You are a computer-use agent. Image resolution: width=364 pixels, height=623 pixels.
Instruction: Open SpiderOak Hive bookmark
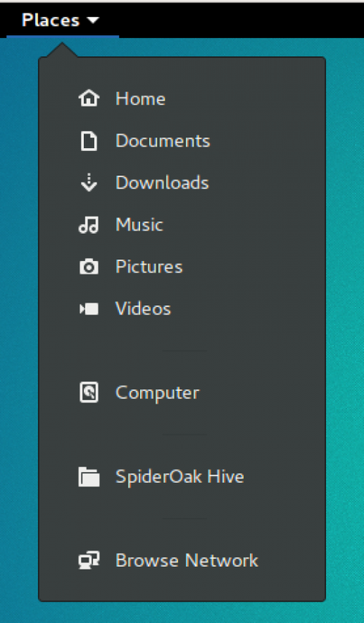coord(182,477)
